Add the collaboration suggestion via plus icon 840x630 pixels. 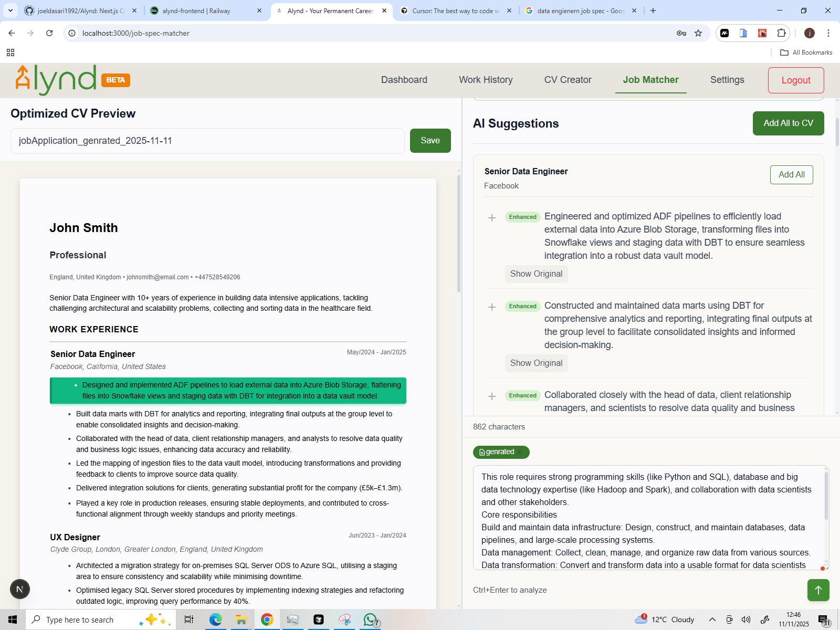(492, 396)
